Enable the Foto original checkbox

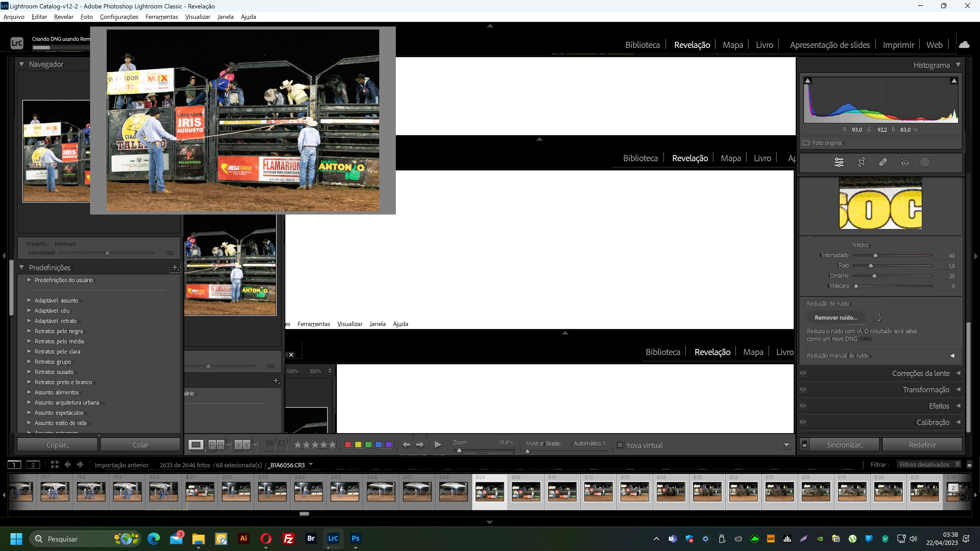point(806,143)
